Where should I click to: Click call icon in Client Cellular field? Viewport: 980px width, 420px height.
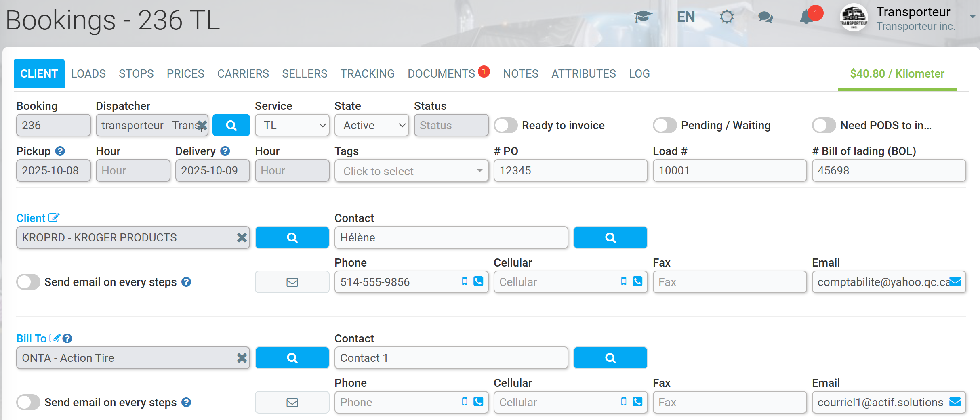(x=637, y=281)
